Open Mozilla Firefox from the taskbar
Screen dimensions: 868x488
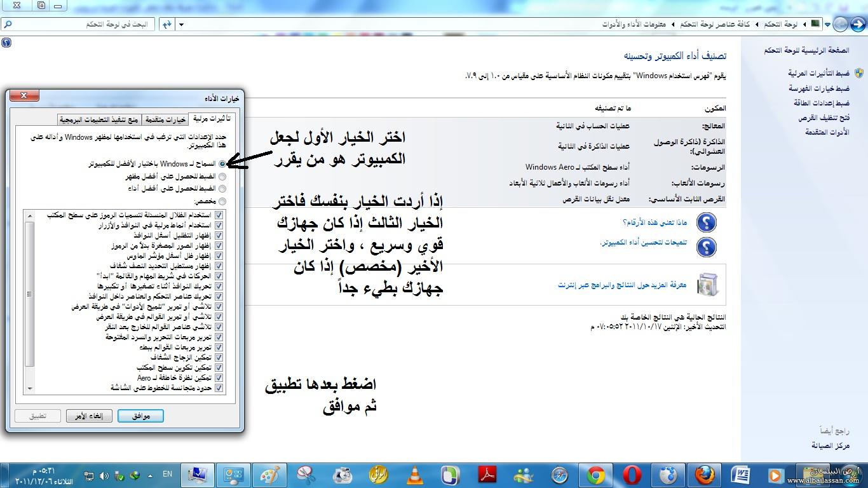[704, 475]
